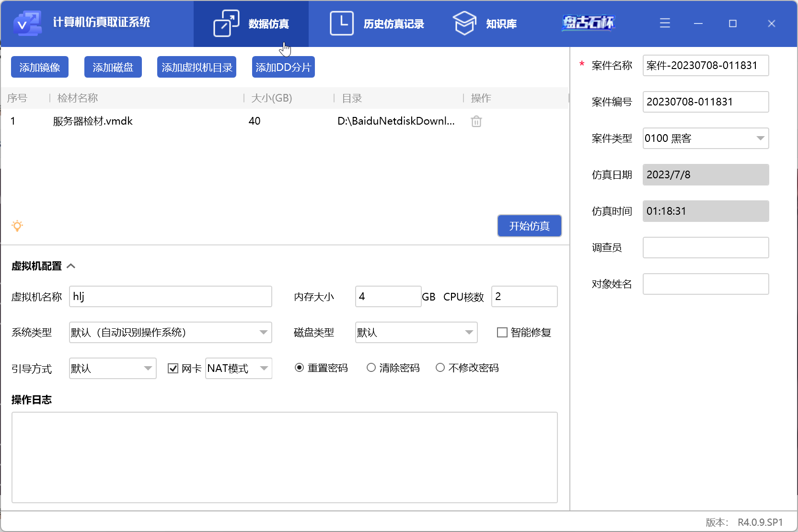Delete 服务器检材.vmdk with trash icon
798x532 pixels.
(x=476, y=121)
